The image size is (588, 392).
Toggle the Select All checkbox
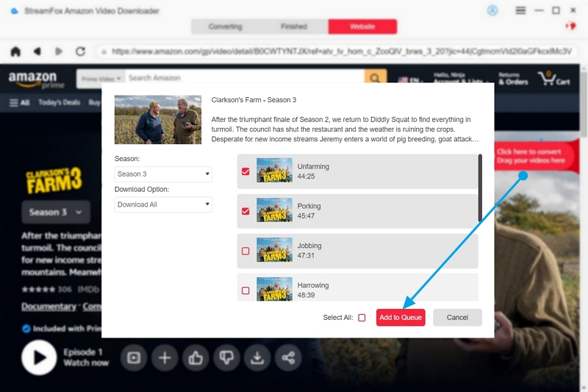coord(362,318)
